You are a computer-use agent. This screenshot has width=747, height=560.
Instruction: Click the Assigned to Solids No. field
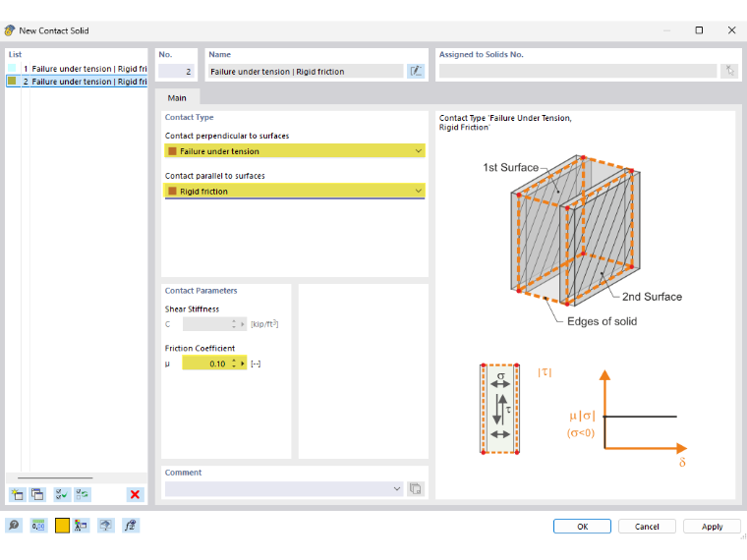578,71
